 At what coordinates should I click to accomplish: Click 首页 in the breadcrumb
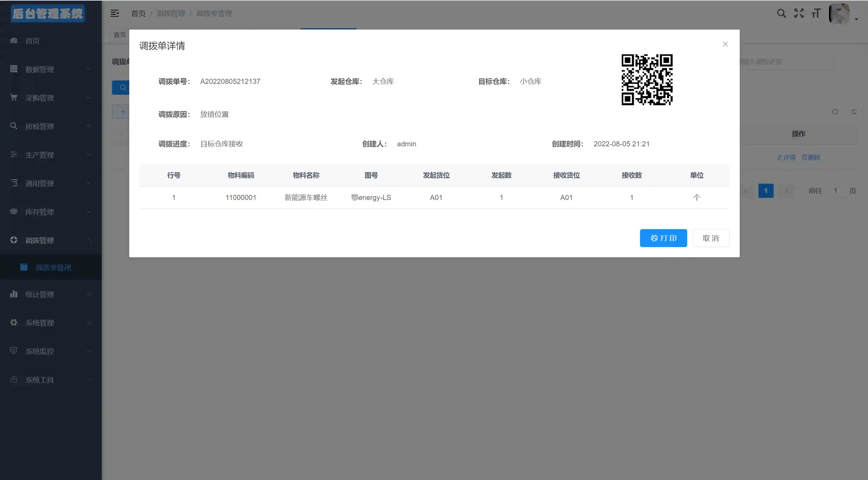pos(138,14)
